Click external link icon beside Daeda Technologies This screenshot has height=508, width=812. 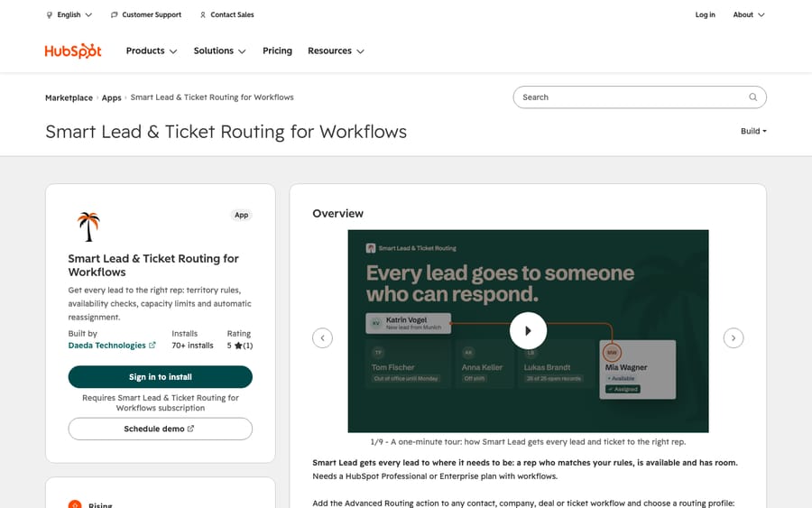pyautogui.click(x=152, y=345)
